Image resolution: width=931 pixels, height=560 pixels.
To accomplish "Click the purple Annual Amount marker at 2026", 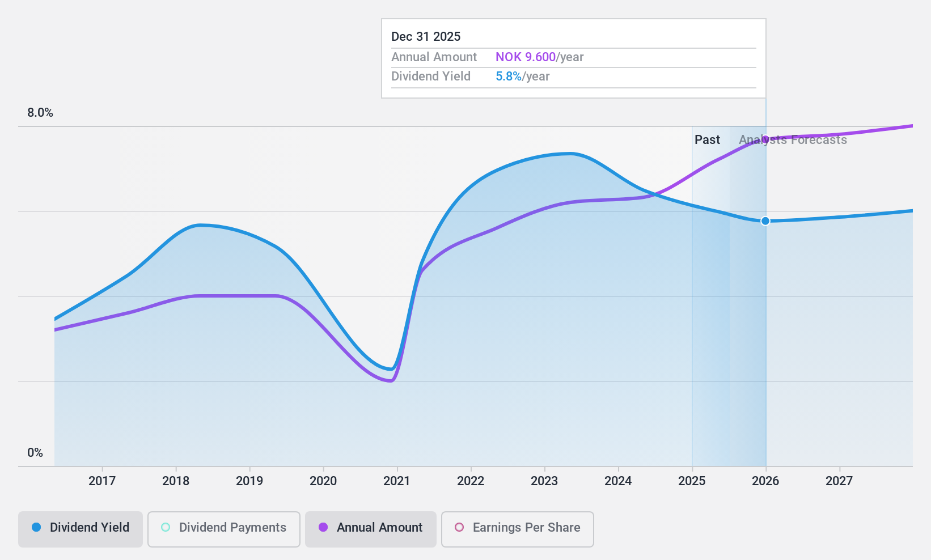I will point(765,139).
